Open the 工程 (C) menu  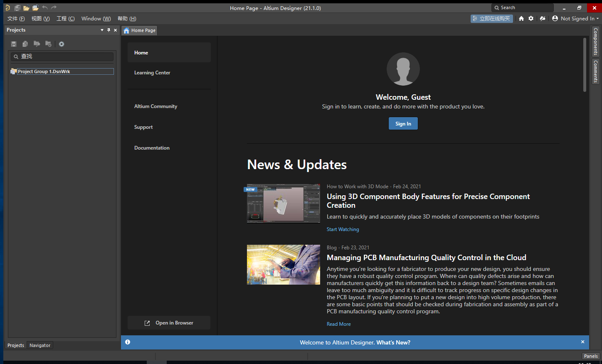click(x=66, y=18)
